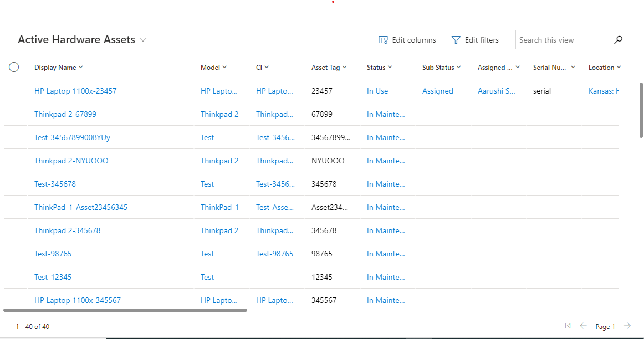Click the search magnifier icon

point(618,40)
